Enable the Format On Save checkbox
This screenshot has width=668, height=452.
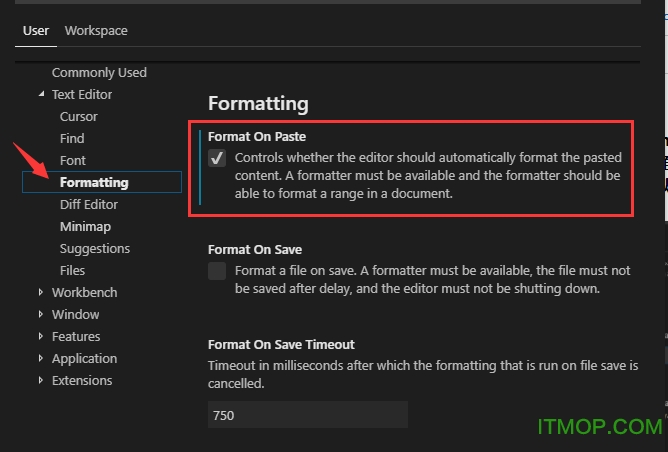click(x=217, y=271)
